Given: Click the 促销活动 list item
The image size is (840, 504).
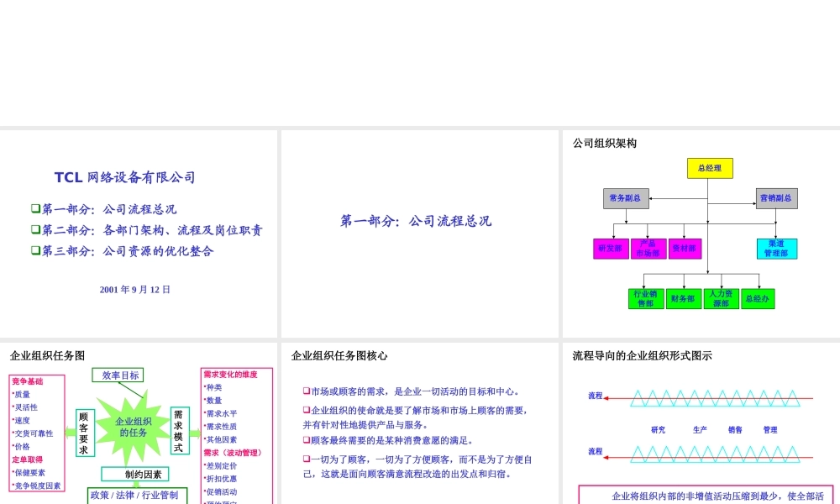Looking at the screenshot, I should 221,492.
